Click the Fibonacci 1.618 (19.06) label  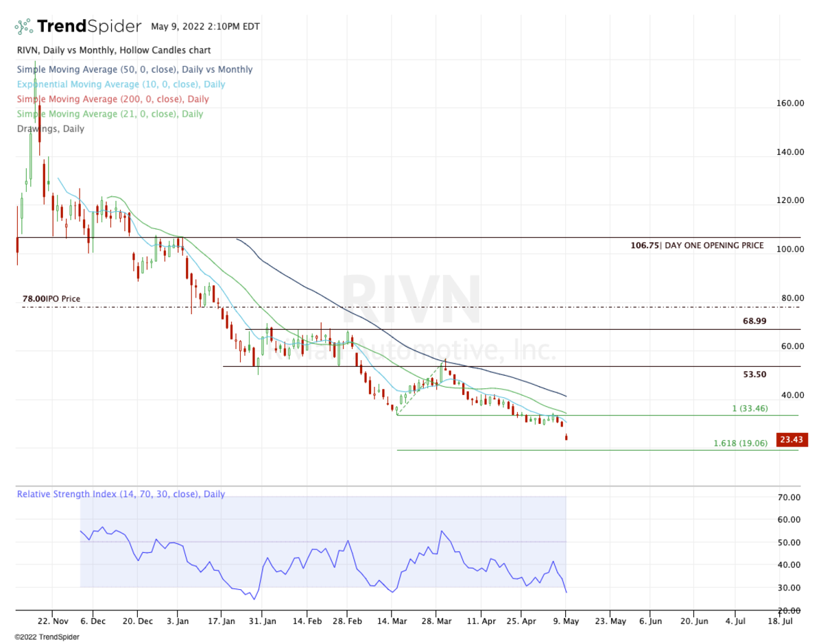coord(741,444)
